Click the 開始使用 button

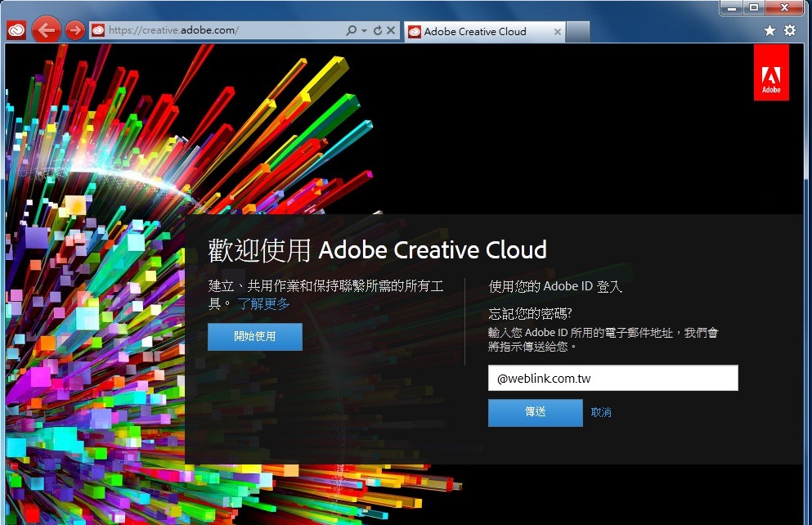pyautogui.click(x=255, y=337)
